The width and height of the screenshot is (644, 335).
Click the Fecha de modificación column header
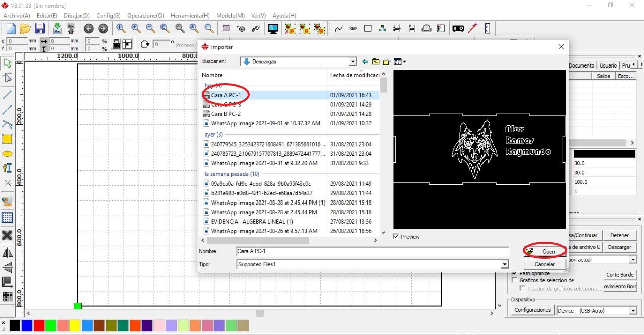[354, 75]
